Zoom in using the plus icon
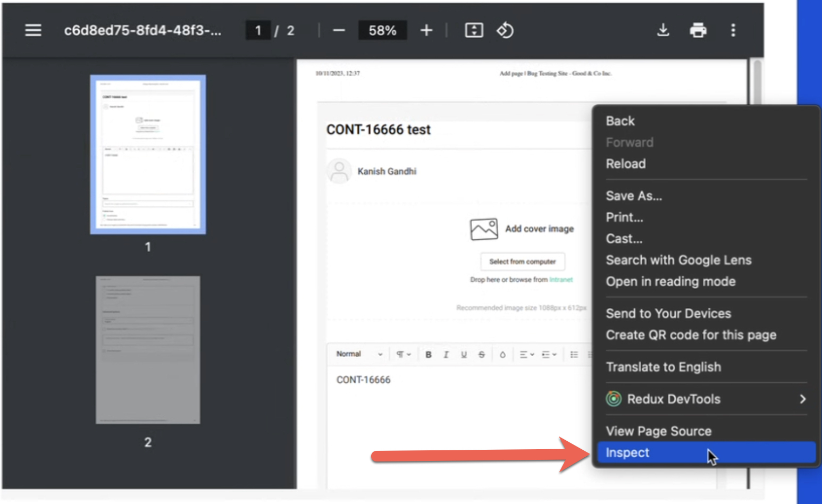 426,30
